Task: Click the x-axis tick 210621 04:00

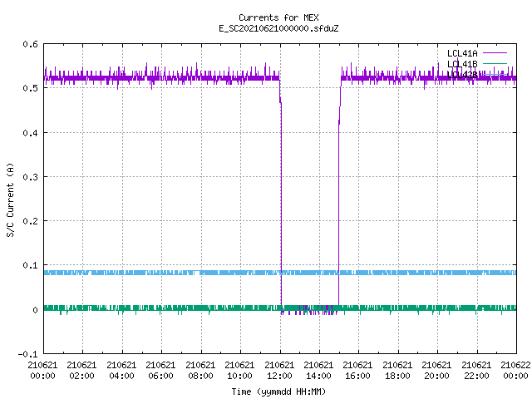Action: click(121, 370)
